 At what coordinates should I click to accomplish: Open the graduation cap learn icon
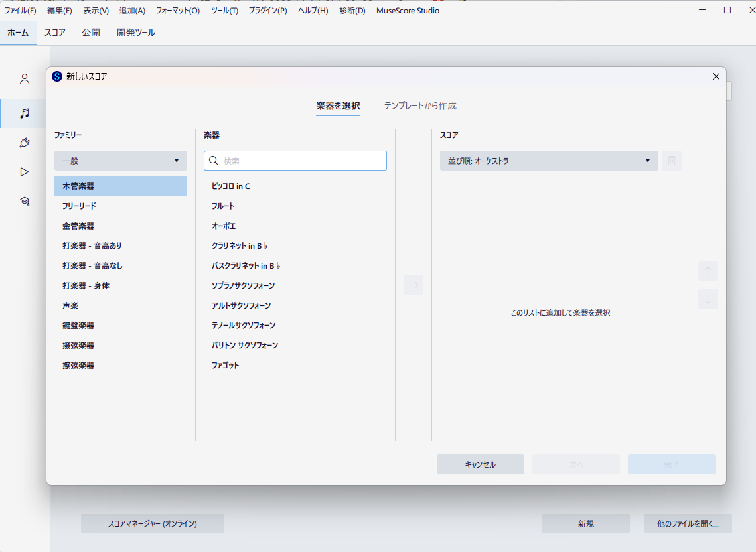(x=25, y=201)
